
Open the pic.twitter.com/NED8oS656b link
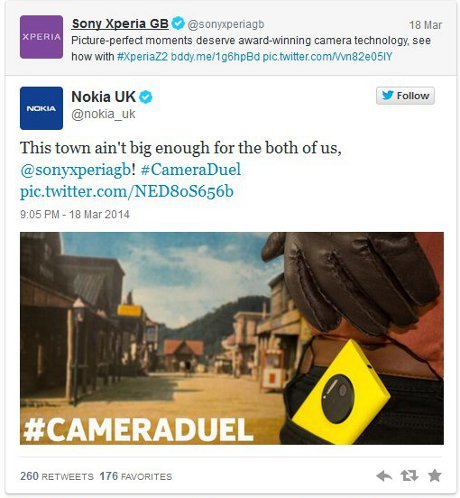click(127, 192)
